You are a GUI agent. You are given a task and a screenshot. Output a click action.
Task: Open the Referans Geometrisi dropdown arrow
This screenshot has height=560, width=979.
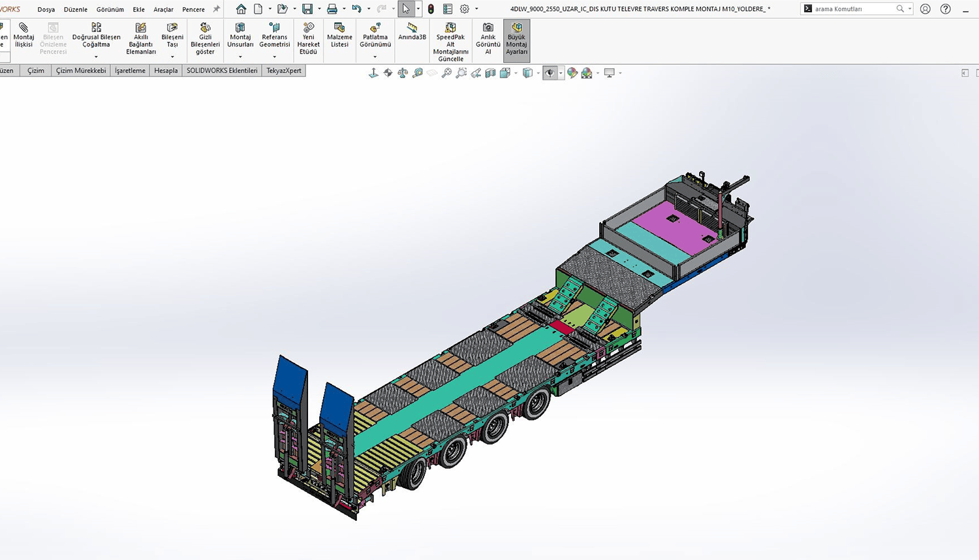274,57
